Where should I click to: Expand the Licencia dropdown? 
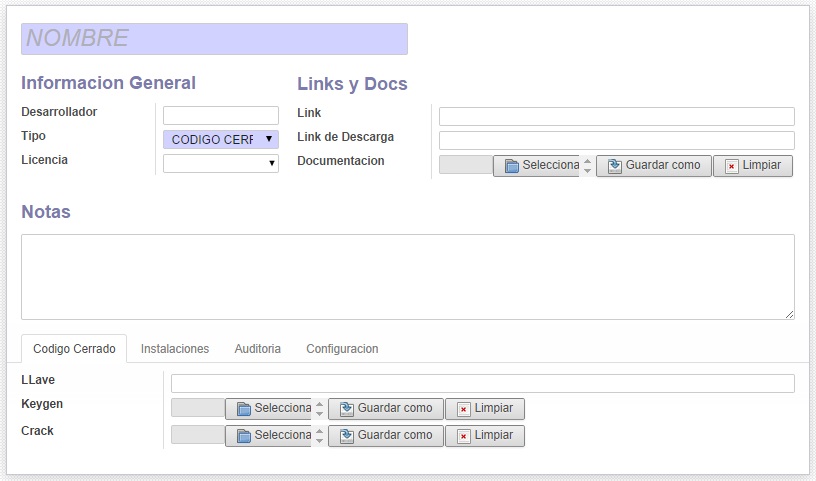point(221,163)
